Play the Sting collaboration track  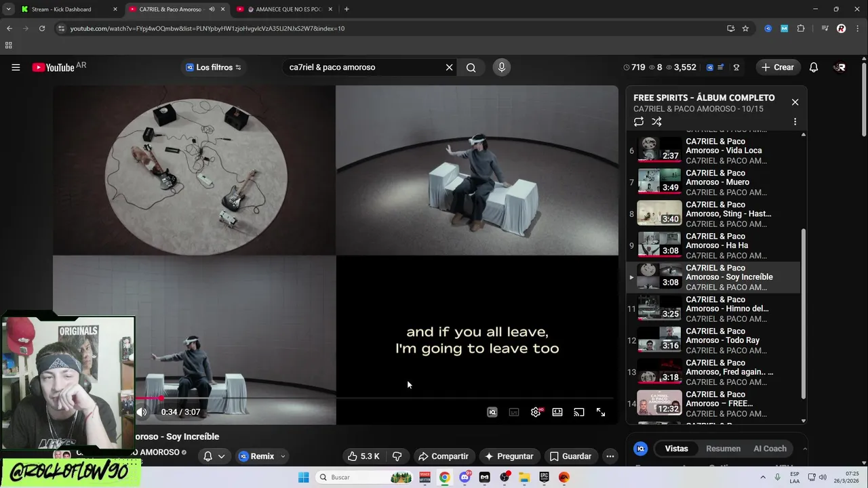pos(713,213)
